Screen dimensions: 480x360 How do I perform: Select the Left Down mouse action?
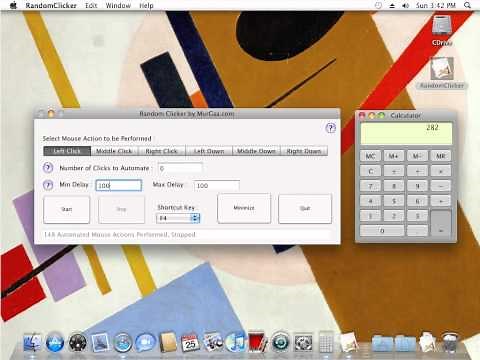(x=209, y=151)
